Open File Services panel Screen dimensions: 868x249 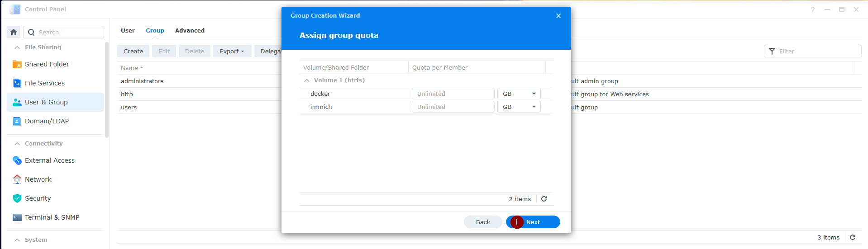pyautogui.click(x=44, y=83)
